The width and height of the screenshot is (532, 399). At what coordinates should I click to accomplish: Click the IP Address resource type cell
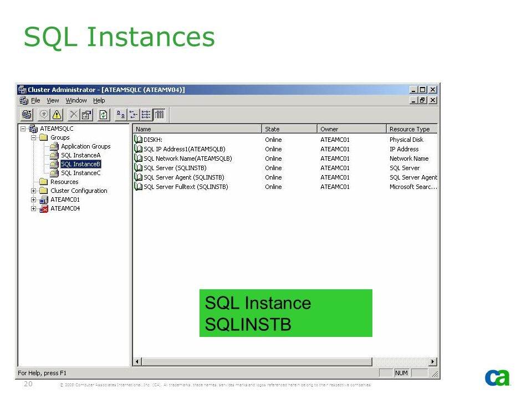coord(404,149)
